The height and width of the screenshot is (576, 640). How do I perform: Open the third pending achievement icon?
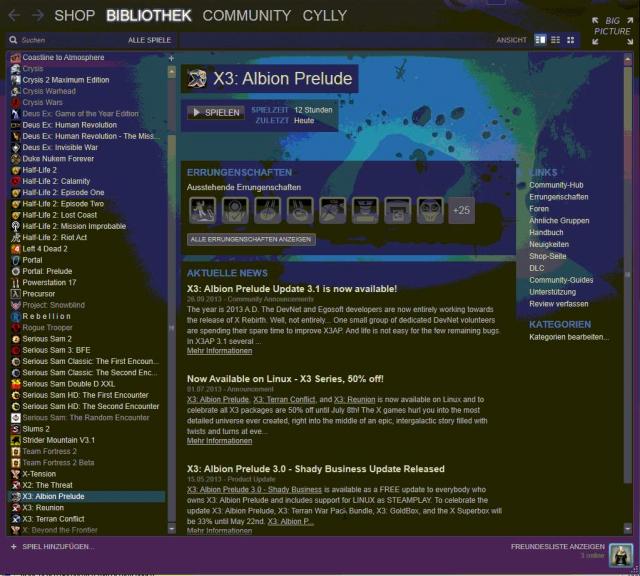pos(268,210)
